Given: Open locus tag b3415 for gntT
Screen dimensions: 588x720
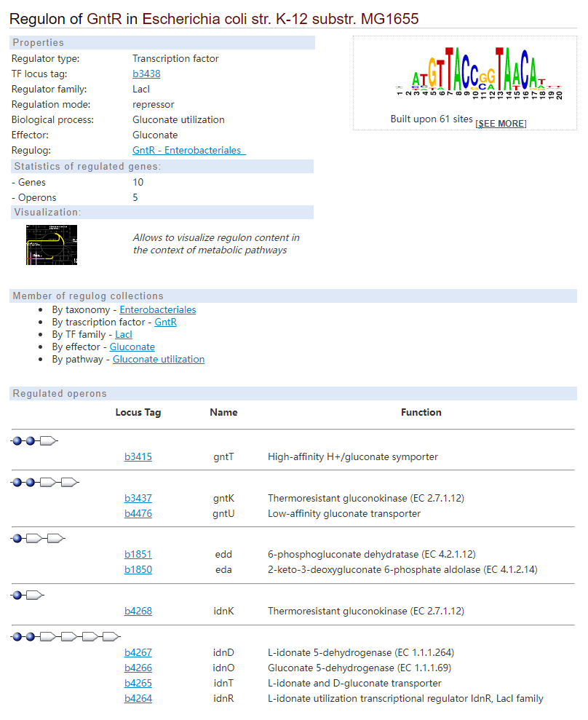Looking at the screenshot, I should tap(138, 456).
